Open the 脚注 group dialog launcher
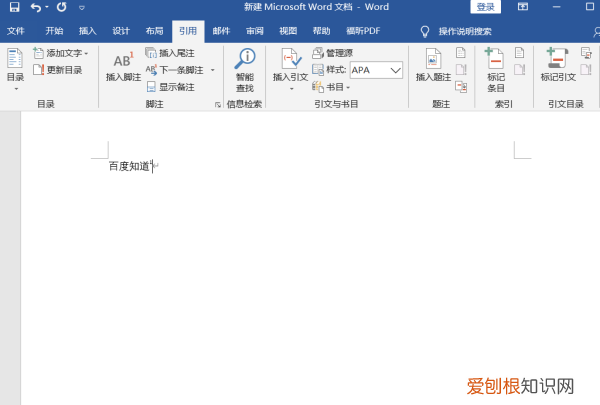The height and width of the screenshot is (405, 600). (x=218, y=105)
